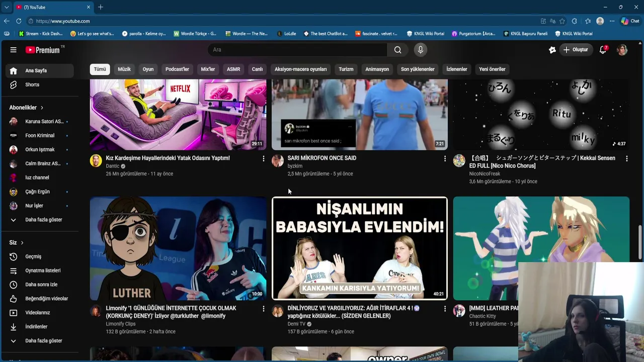Open LoLdle bookmark in bookmarks bar
644x362 pixels.
tap(287, 34)
